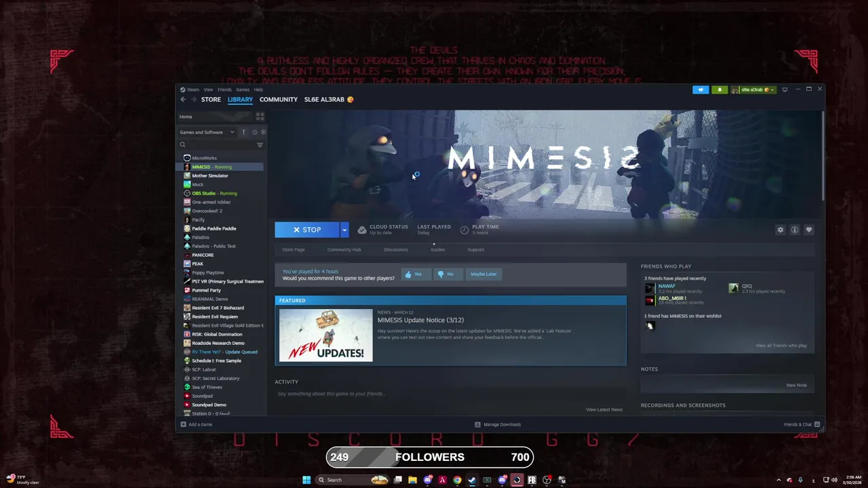Stop the running MIMESIS game
The image size is (868, 488).
tap(307, 230)
